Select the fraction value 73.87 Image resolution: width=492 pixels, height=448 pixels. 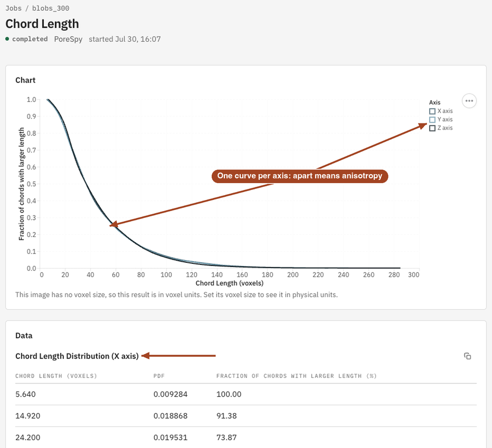pyautogui.click(x=226, y=437)
